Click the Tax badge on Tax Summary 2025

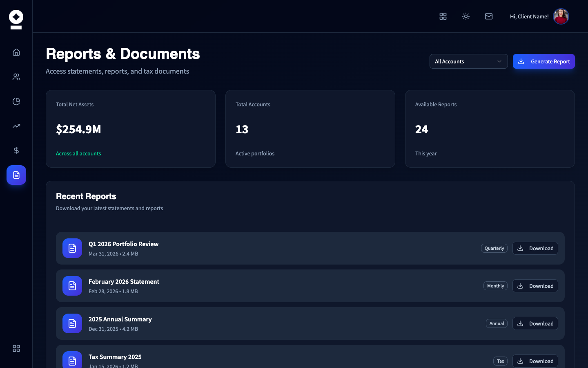[x=500, y=361]
